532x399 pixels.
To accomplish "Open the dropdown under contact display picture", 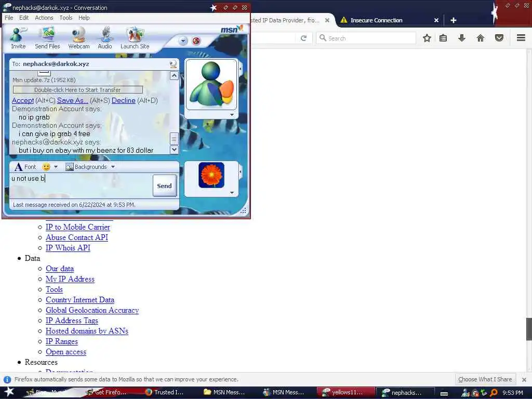I will tap(232, 115).
